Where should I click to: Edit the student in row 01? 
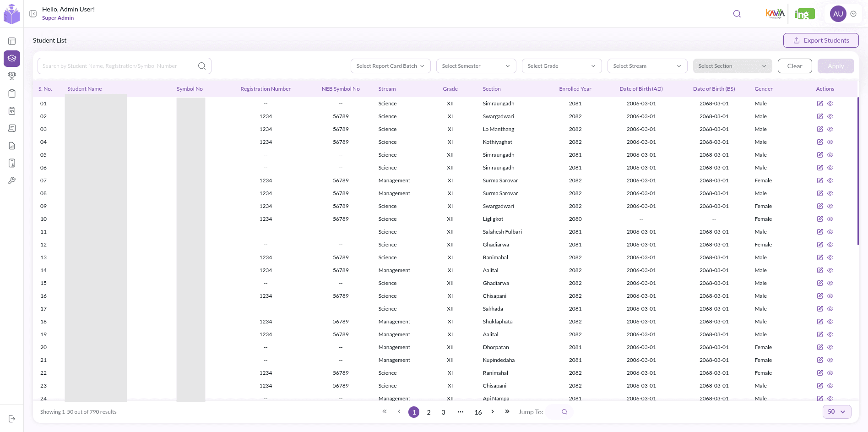(x=820, y=104)
